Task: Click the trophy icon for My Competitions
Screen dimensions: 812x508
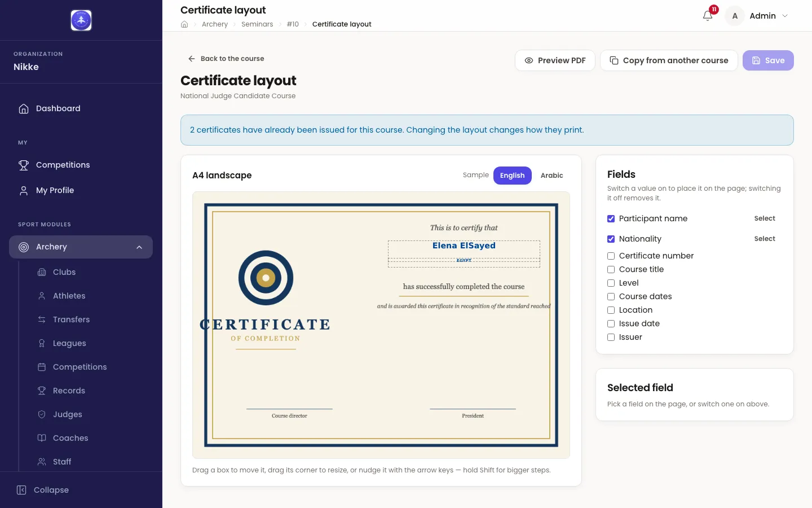Action: click(x=24, y=165)
